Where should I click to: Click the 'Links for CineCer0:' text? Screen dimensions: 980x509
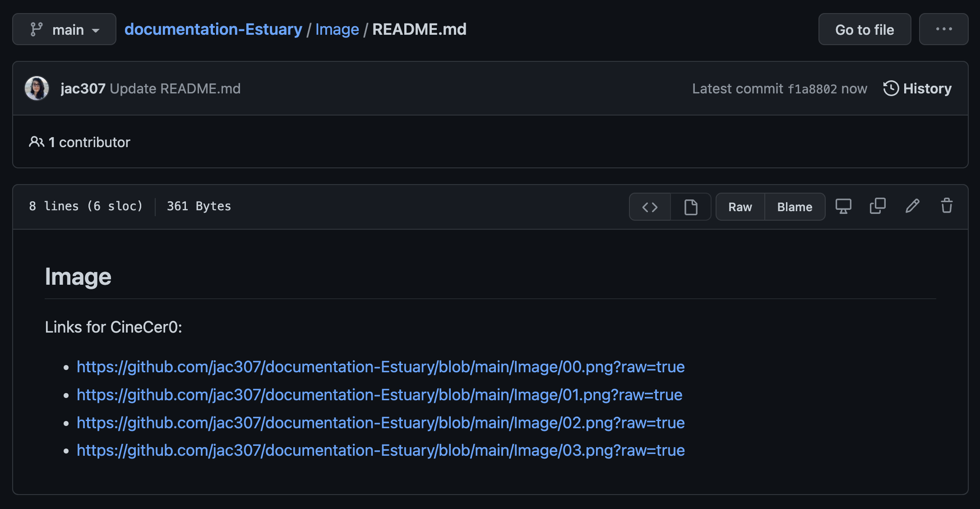114,327
